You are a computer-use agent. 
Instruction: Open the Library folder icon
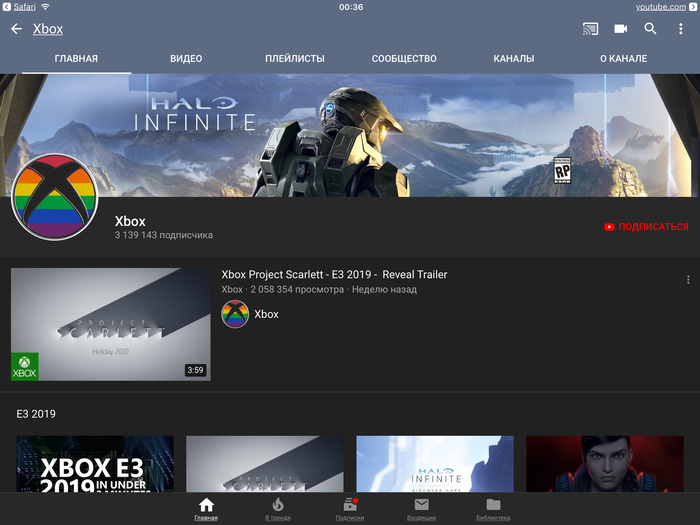(x=493, y=508)
